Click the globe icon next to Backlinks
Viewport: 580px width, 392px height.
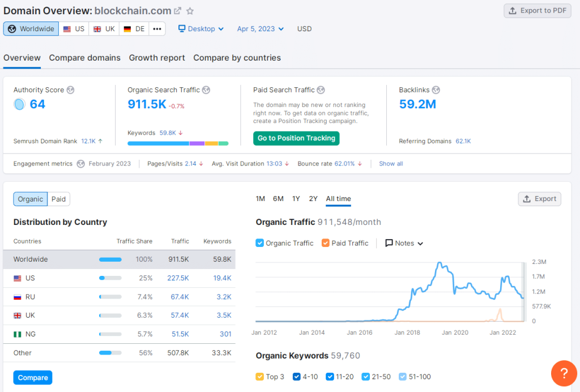[436, 90]
